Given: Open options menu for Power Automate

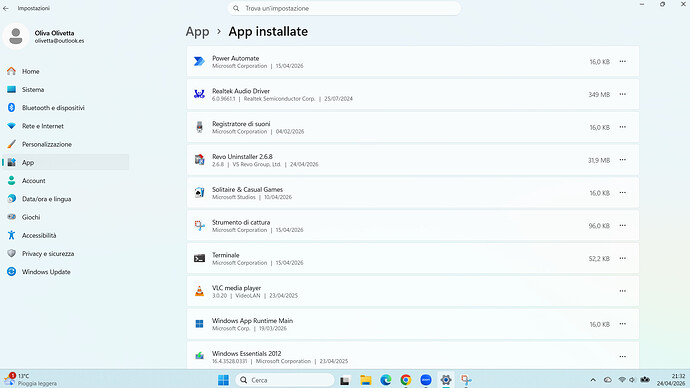Looking at the screenshot, I should [x=622, y=62].
